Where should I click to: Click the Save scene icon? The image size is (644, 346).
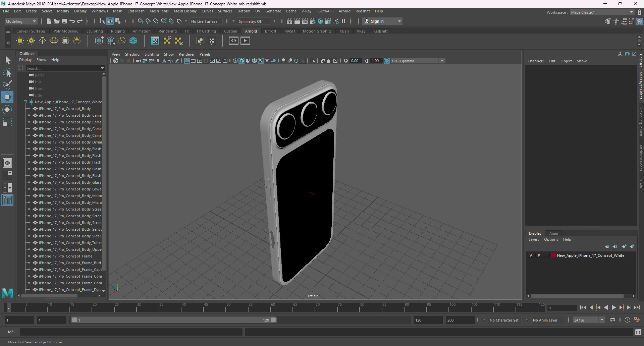click(64, 21)
